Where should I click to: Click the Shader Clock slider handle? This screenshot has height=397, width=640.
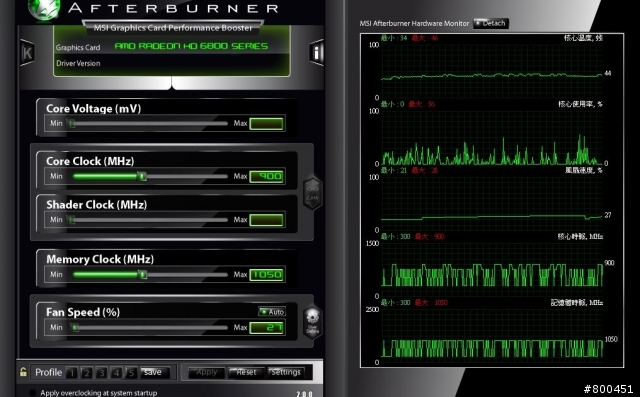coord(72,220)
